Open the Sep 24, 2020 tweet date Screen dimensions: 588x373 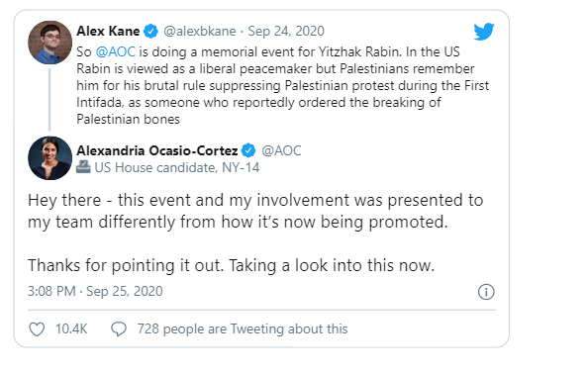(x=286, y=31)
